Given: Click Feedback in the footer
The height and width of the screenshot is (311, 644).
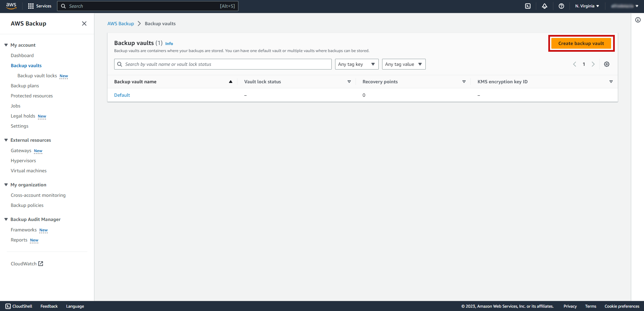Looking at the screenshot, I should click(49, 306).
